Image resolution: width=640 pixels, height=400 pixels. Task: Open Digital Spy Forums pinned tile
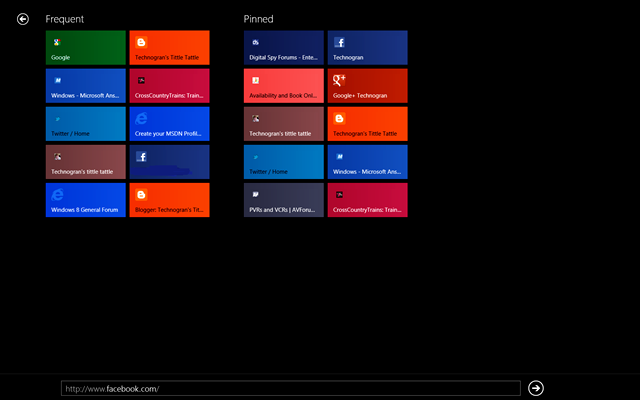click(284, 47)
